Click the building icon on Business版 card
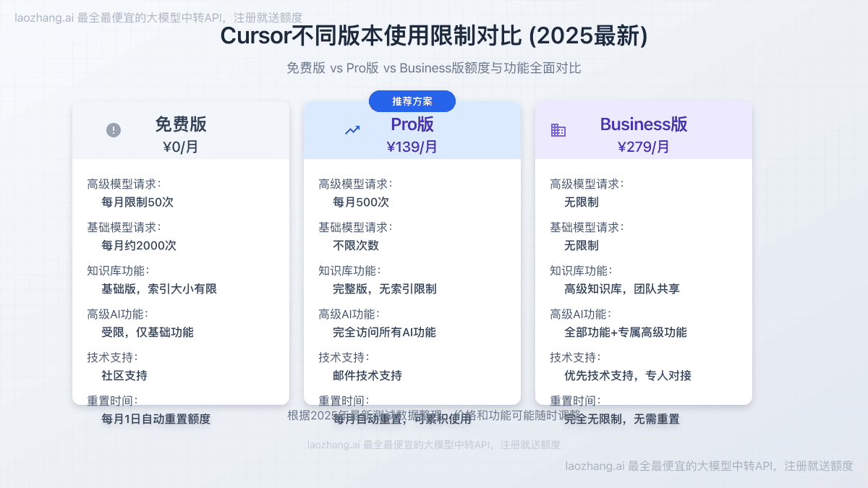The height and width of the screenshot is (488, 868). pos(558,130)
